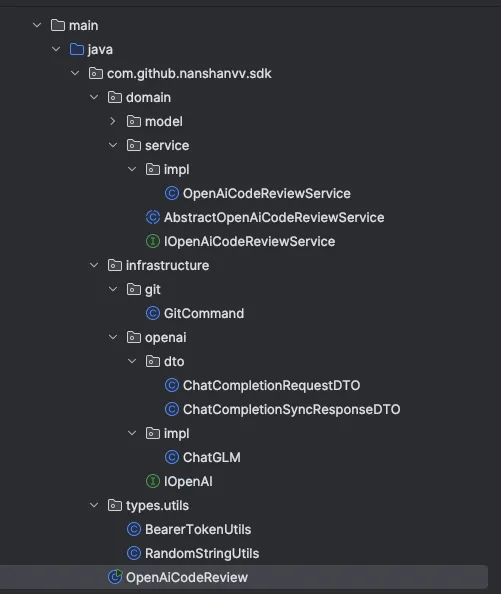Collapse the main folder
This screenshot has width=501, height=594.
37,25
